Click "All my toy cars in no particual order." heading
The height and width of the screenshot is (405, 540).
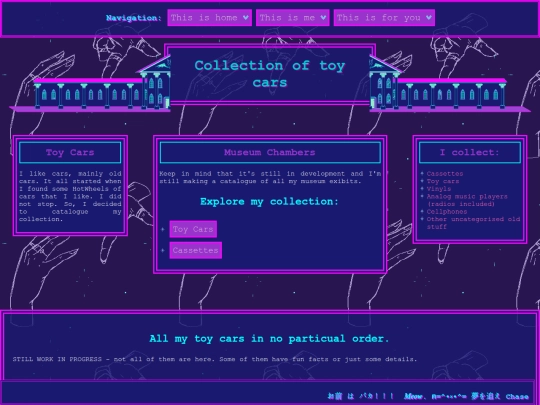[x=269, y=339]
